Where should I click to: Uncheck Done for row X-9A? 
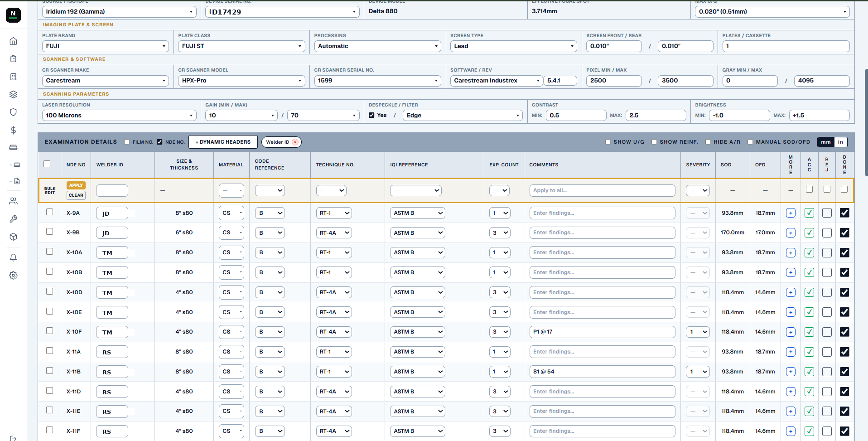[844, 213]
